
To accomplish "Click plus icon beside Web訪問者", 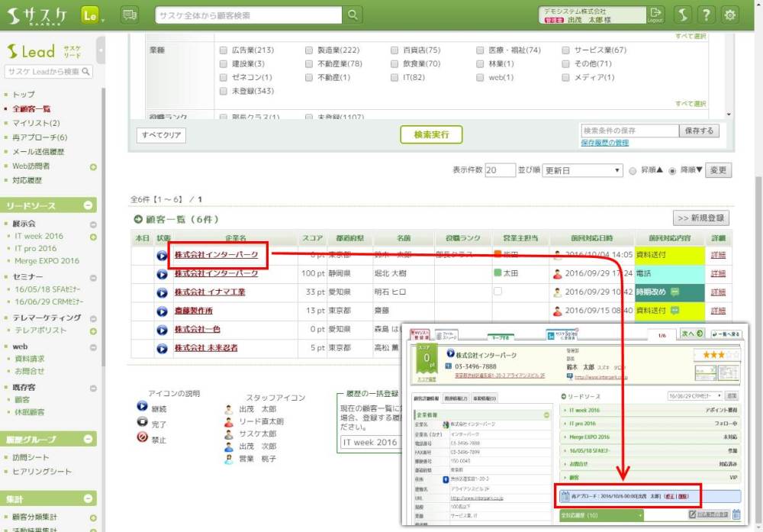I will (x=93, y=166).
